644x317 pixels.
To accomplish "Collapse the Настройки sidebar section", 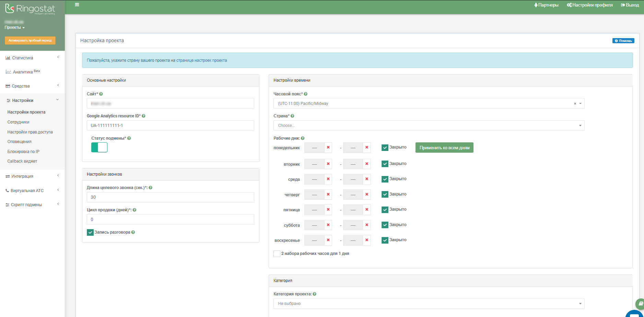I will click(32, 101).
